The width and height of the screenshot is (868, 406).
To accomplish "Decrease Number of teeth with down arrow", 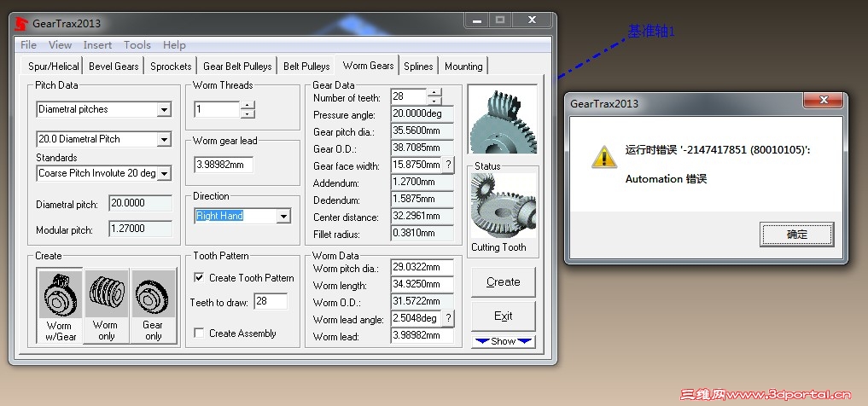I will [x=434, y=101].
